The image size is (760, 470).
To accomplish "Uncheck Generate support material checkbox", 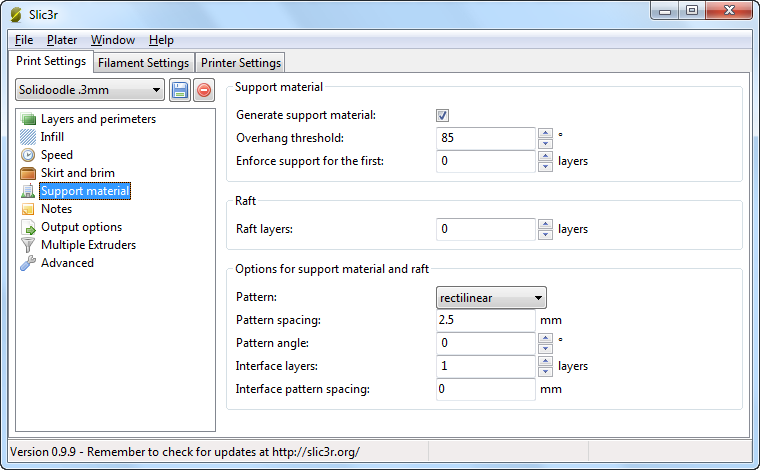I will pyautogui.click(x=443, y=115).
